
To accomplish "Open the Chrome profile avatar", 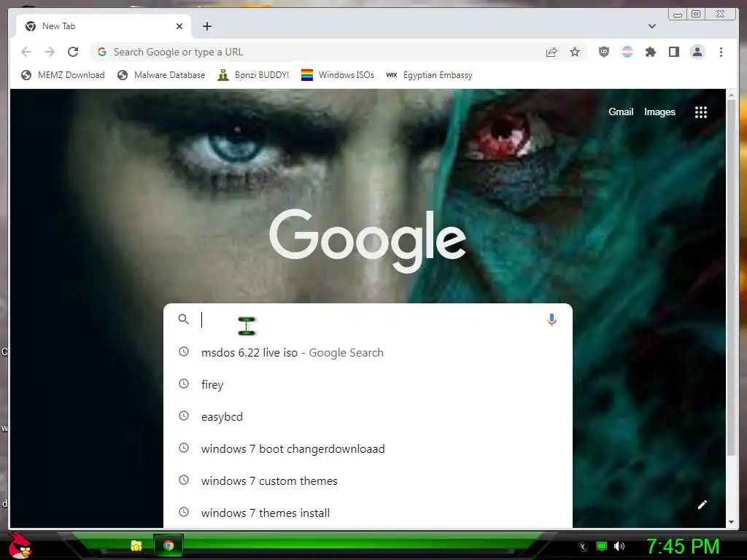I will 697,52.
